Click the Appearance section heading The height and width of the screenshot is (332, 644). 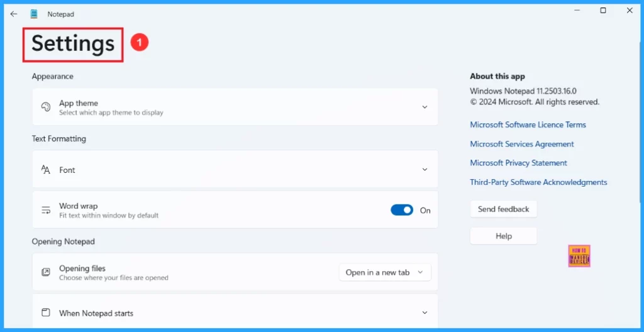(53, 77)
